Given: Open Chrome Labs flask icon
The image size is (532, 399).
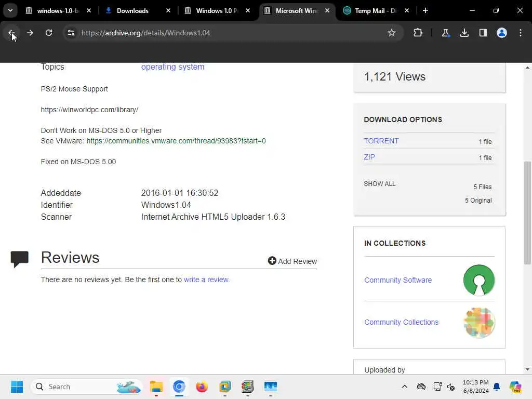Looking at the screenshot, I should point(445,33).
